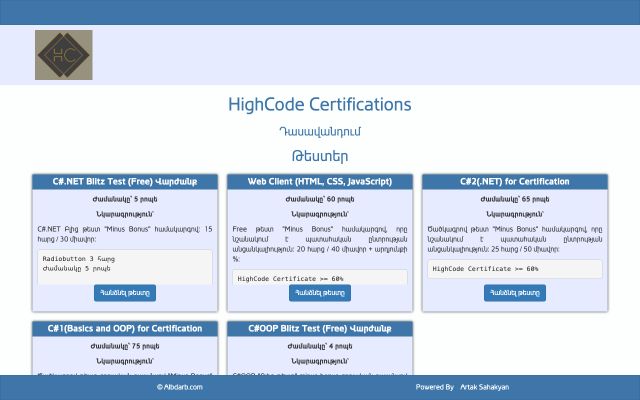The width and height of the screenshot is (640, 400).
Task: Click the HC diamond logo image
Action: click(64, 55)
